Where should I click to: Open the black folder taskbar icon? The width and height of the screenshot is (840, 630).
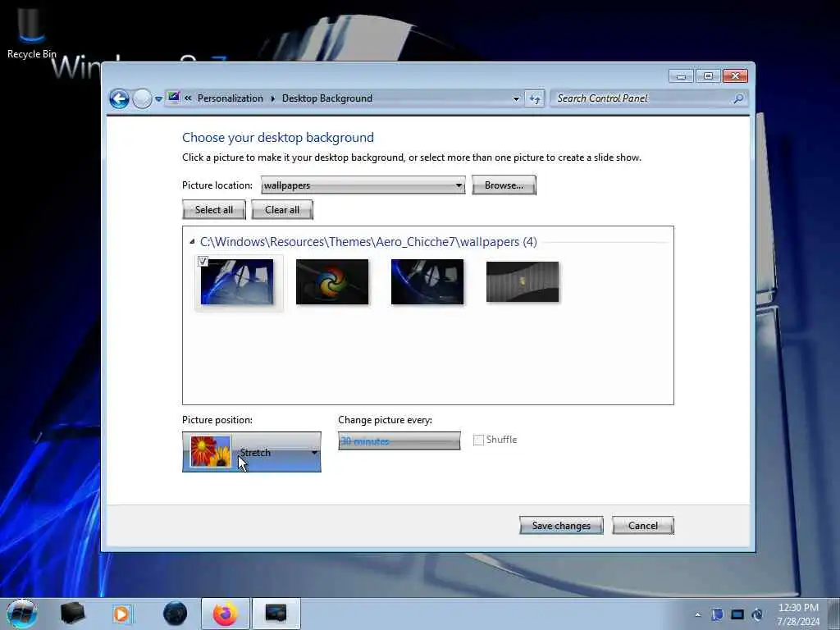click(x=72, y=614)
